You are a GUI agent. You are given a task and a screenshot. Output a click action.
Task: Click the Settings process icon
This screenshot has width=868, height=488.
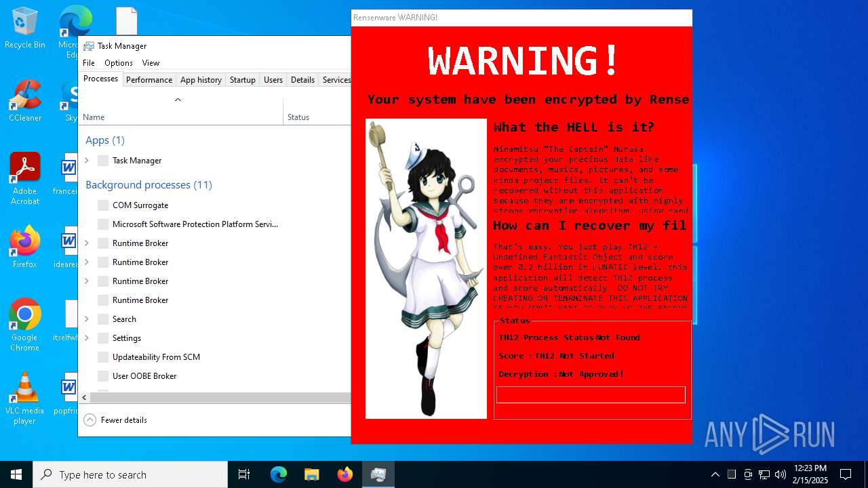tap(103, 338)
